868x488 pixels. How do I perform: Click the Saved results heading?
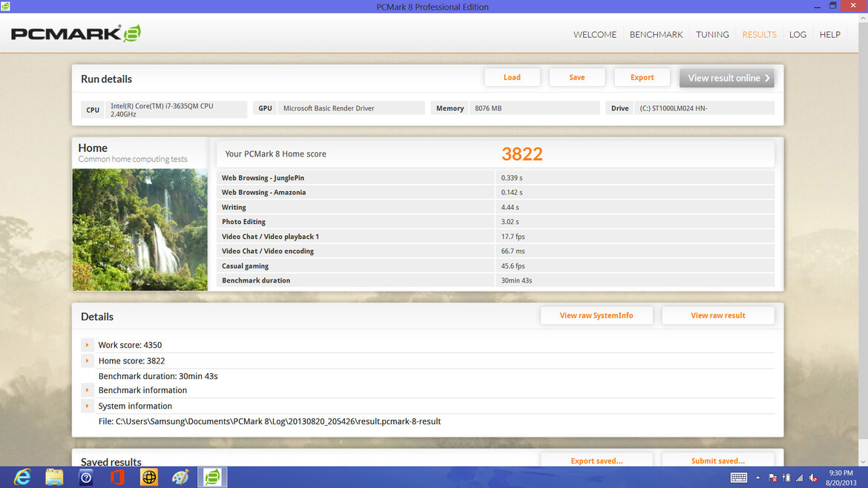tap(111, 461)
